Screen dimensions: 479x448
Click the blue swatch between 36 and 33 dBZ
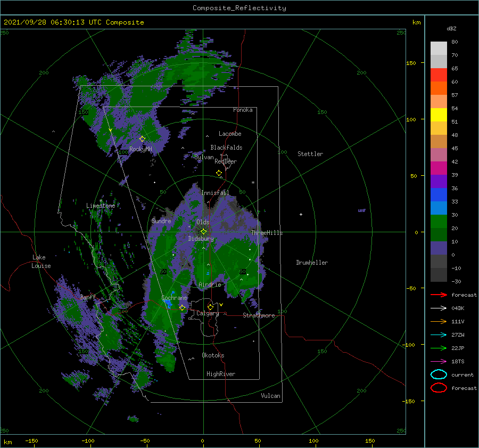439,195
